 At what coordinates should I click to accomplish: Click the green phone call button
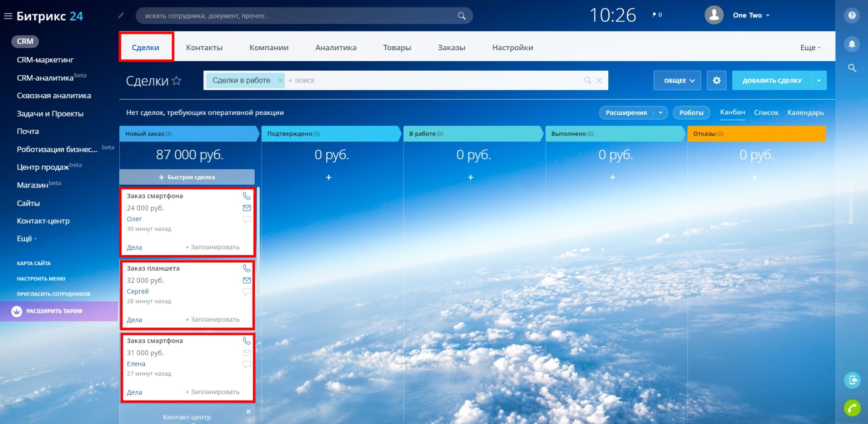[852, 408]
